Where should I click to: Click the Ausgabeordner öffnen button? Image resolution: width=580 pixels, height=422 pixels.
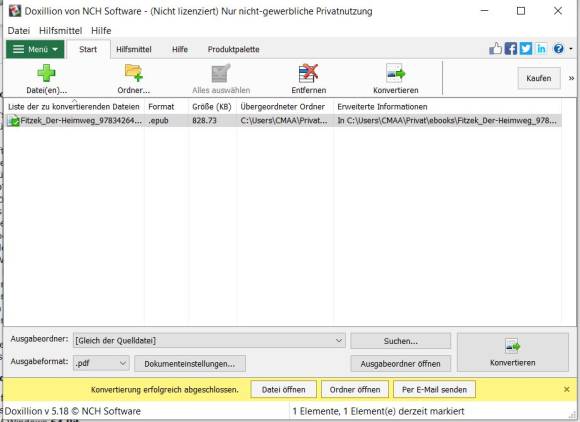(x=401, y=364)
